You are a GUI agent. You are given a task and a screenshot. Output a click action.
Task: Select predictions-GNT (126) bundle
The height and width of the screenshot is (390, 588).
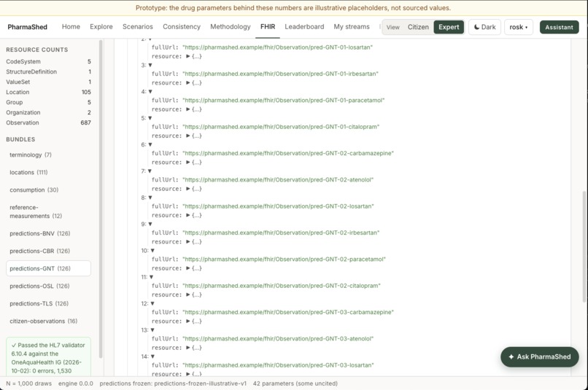48,268
